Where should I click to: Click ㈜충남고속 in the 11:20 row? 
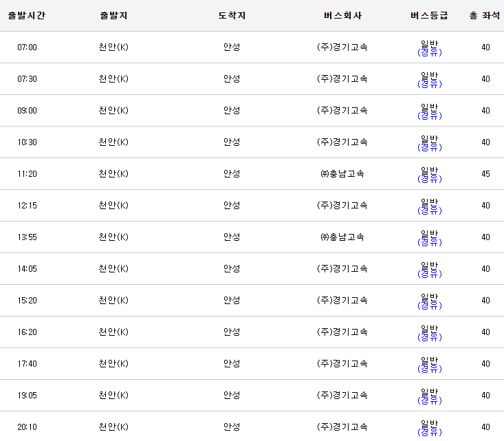pyautogui.click(x=342, y=173)
